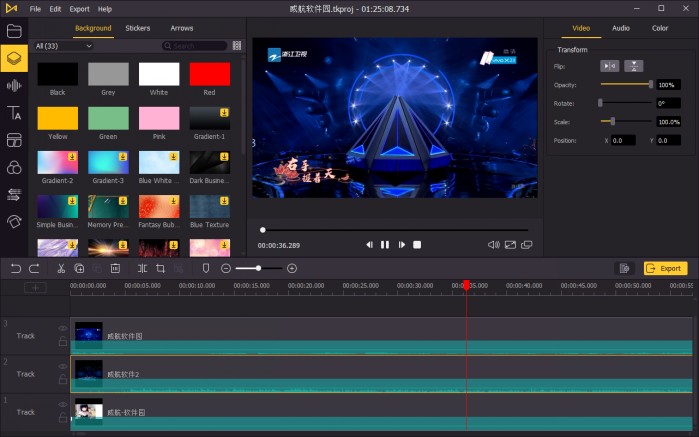Screen dimensions: 699x437
Task: Zoom in timeline with plus icon
Action: point(292,268)
